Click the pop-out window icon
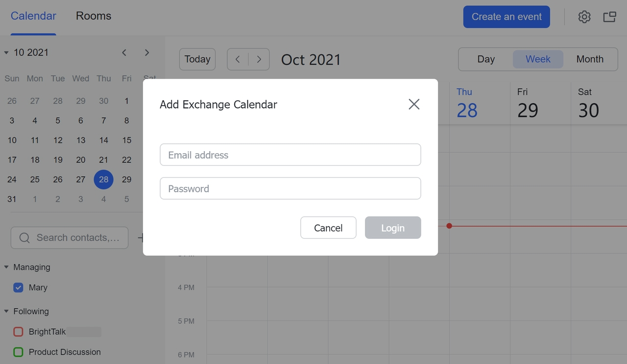Viewport: 627px width, 364px height. tap(609, 17)
